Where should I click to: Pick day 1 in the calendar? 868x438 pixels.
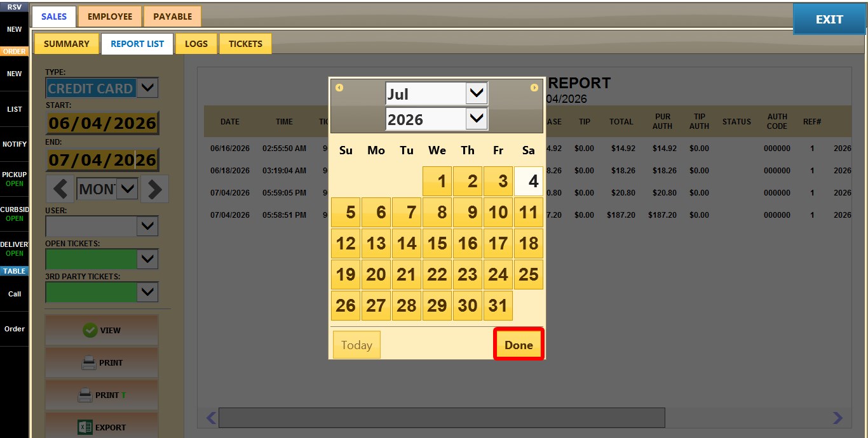coord(437,181)
